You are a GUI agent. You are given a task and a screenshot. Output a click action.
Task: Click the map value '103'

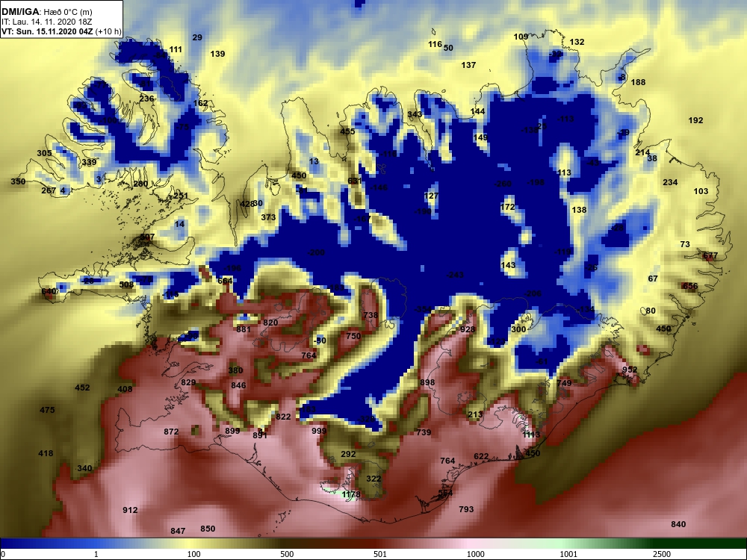[x=701, y=191]
